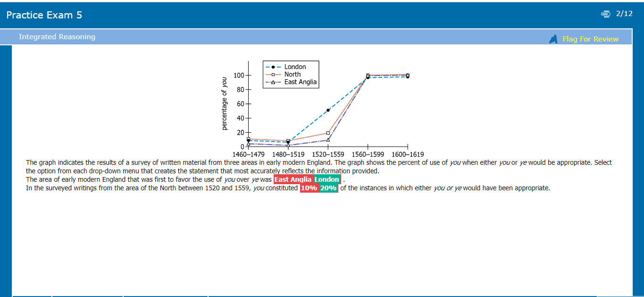Viewport: 644px width, 297px height.
Task: Click the 'percentage of you' y-axis label
Action: click(225, 103)
